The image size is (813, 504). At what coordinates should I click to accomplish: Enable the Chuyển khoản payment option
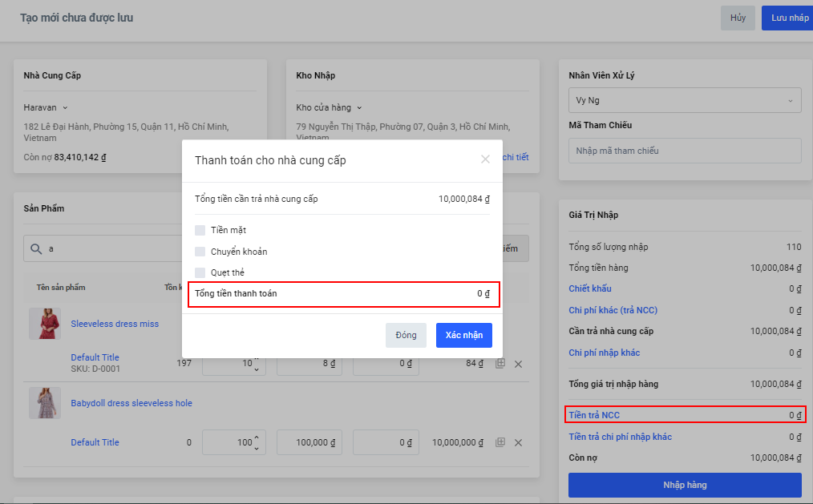pyautogui.click(x=200, y=252)
